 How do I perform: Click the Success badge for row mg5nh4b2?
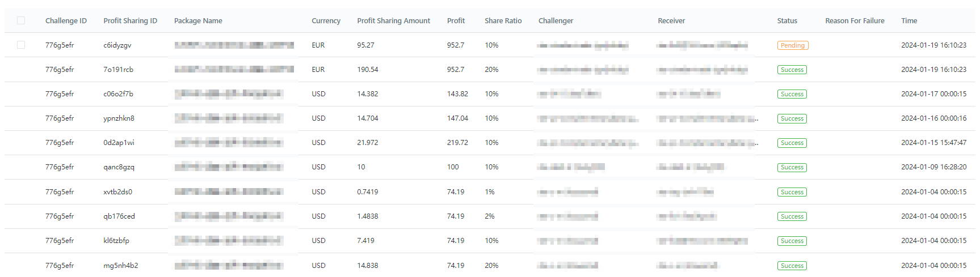tap(792, 266)
